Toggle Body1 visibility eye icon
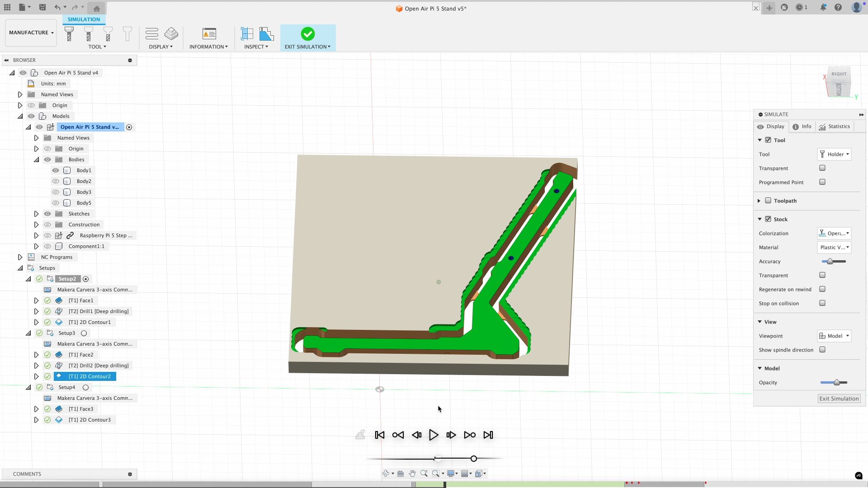This screenshot has height=488, width=868. [56, 170]
